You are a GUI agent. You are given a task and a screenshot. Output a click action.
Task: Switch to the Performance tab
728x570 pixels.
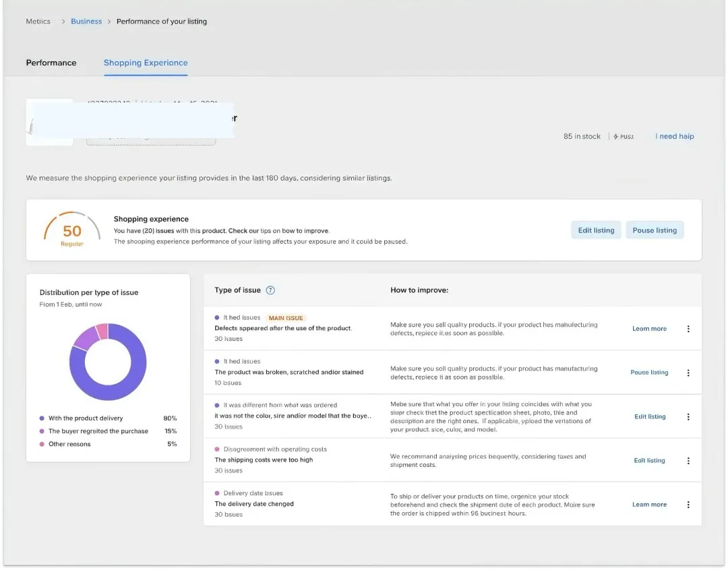tap(51, 63)
